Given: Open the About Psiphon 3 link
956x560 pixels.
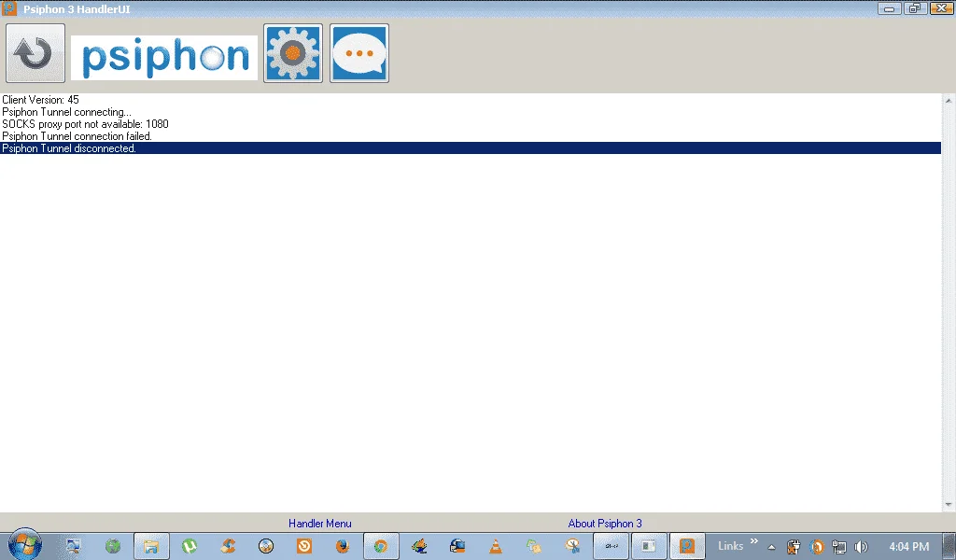Looking at the screenshot, I should [605, 524].
